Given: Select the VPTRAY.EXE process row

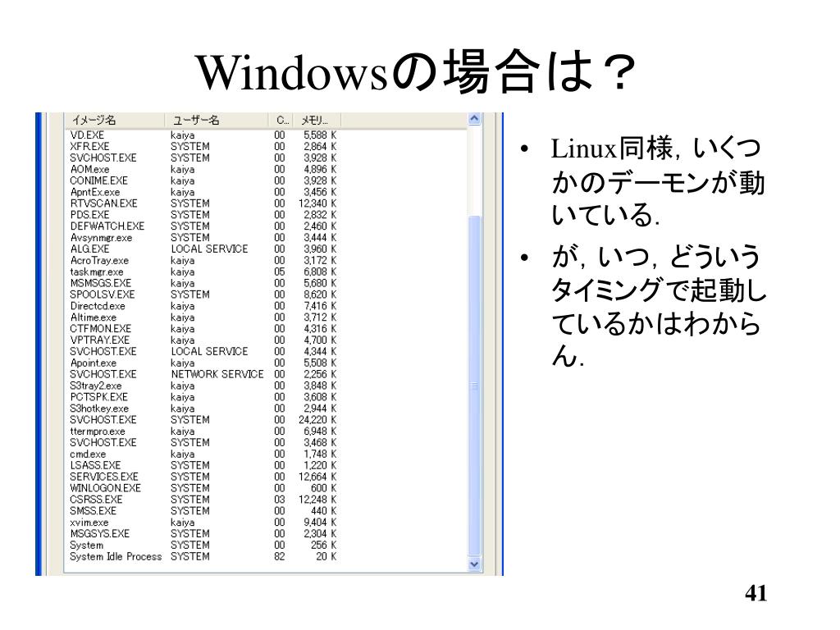Looking at the screenshot, I should (203, 340).
